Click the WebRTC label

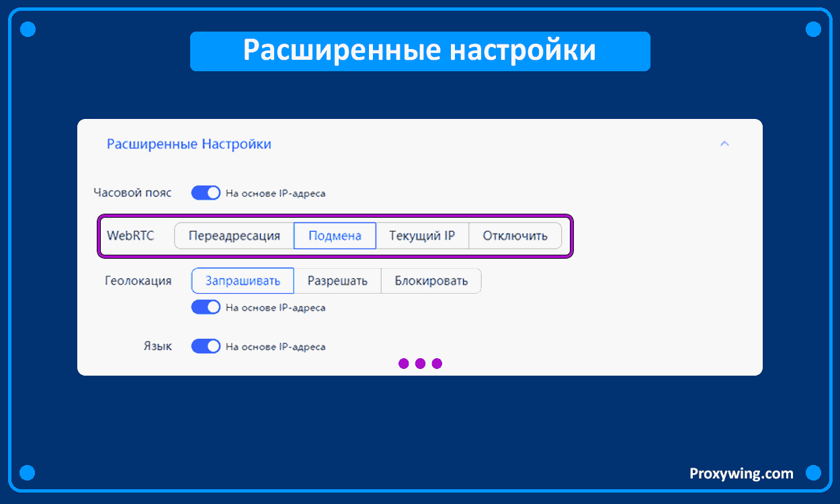(x=130, y=236)
